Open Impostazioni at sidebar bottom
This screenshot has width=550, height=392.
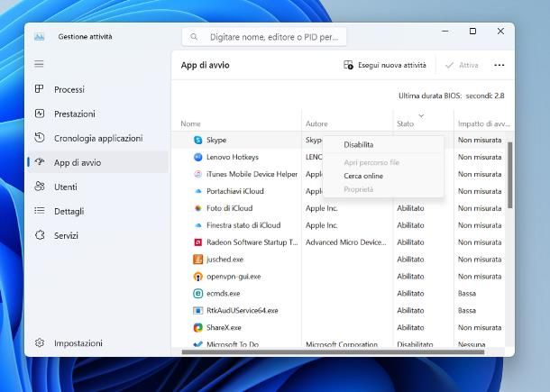pos(98,343)
